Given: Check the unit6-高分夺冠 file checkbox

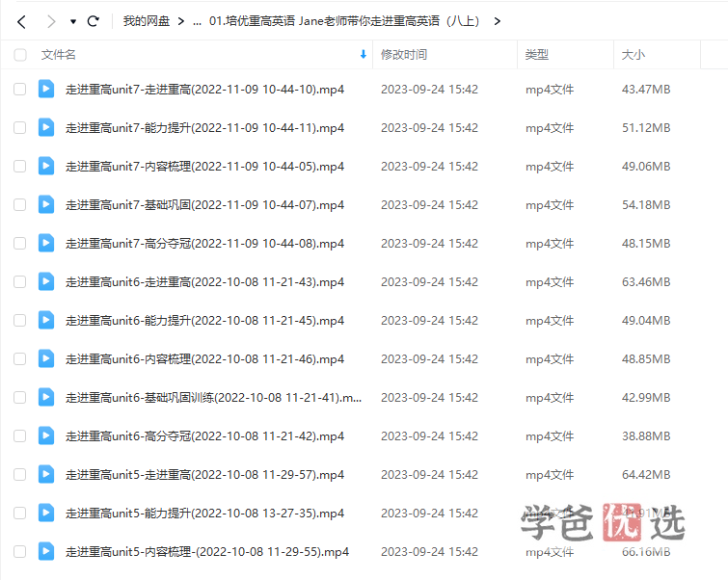Looking at the screenshot, I should 20,435.
